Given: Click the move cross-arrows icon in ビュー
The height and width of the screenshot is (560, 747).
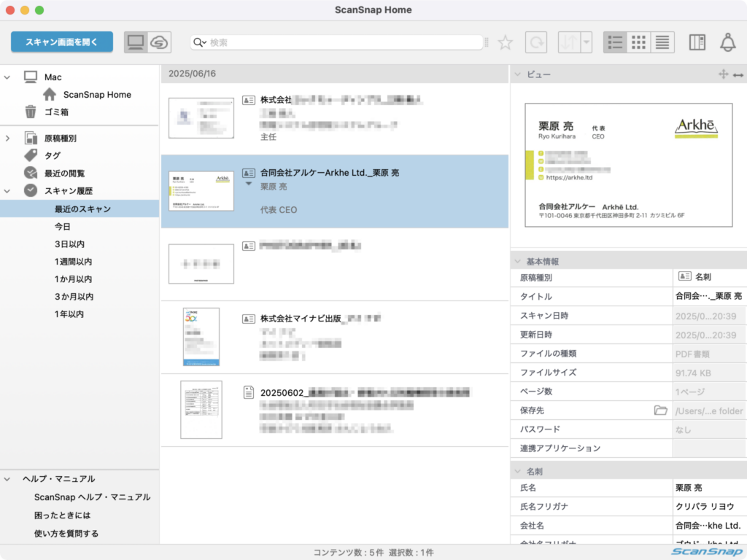Looking at the screenshot, I should 723,74.
